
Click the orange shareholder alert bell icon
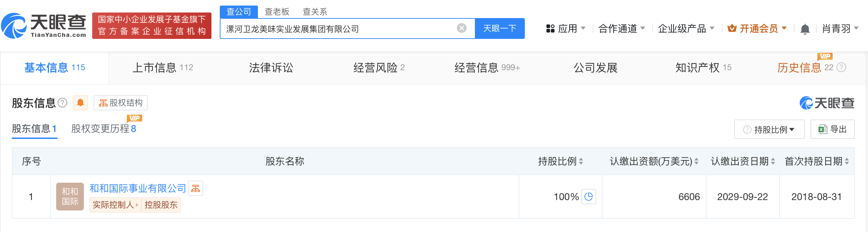[x=80, y=103]
